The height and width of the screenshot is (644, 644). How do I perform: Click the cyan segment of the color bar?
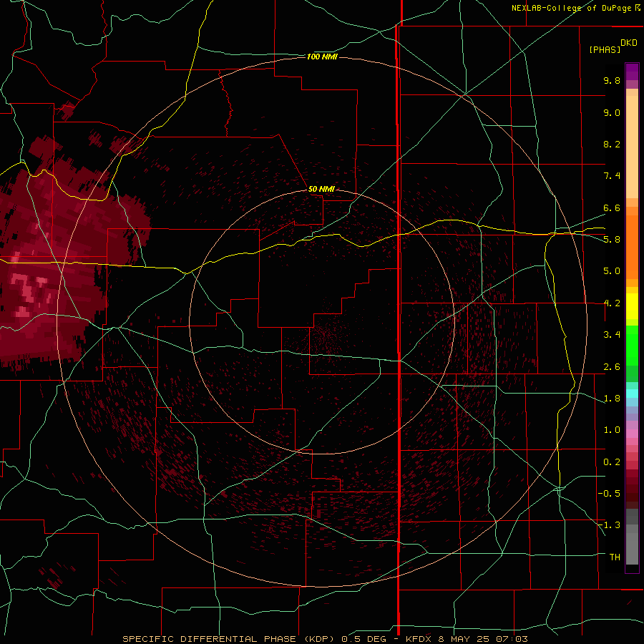(632, 394)
